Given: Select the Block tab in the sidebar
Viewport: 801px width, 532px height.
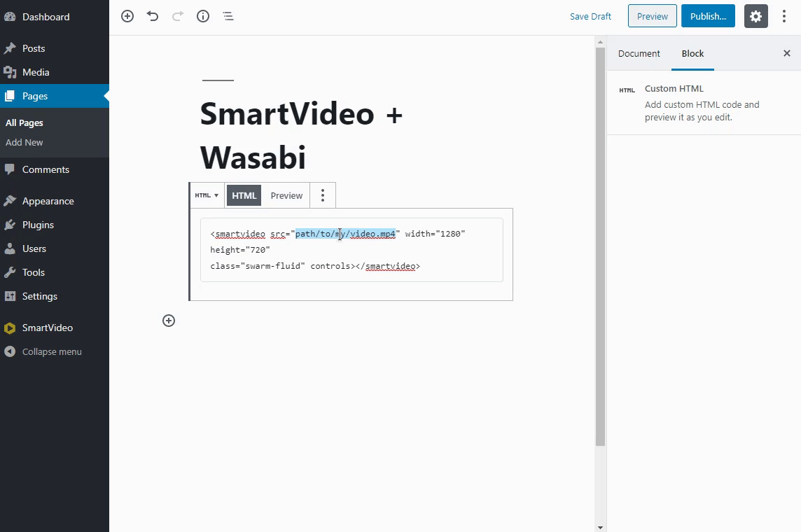Looking at the screenshot, I should 692,54.
